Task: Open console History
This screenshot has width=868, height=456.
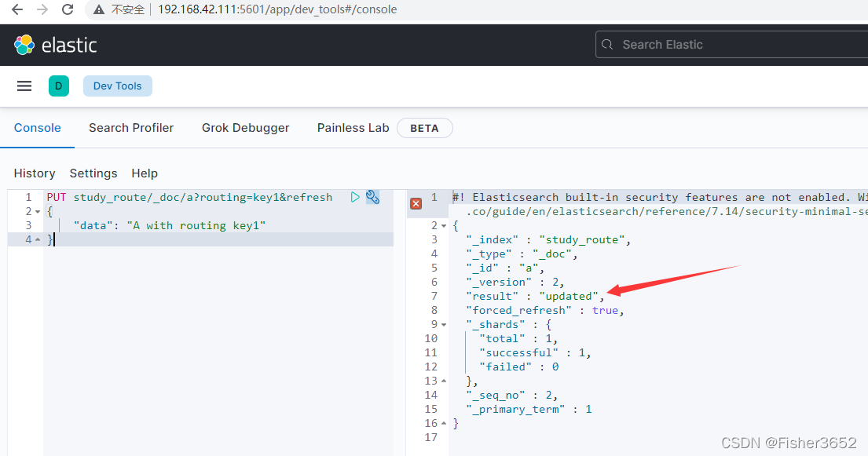Action: tap(35, 173)
